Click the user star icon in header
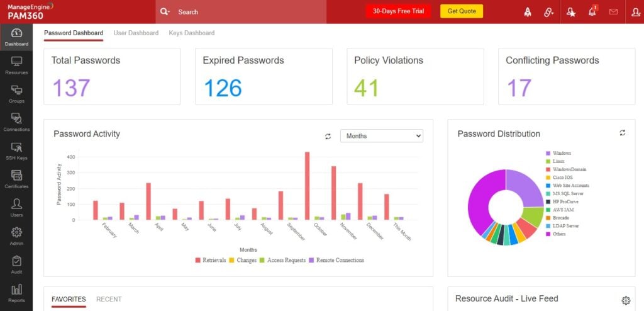The image size is (644, 311). 571,12
